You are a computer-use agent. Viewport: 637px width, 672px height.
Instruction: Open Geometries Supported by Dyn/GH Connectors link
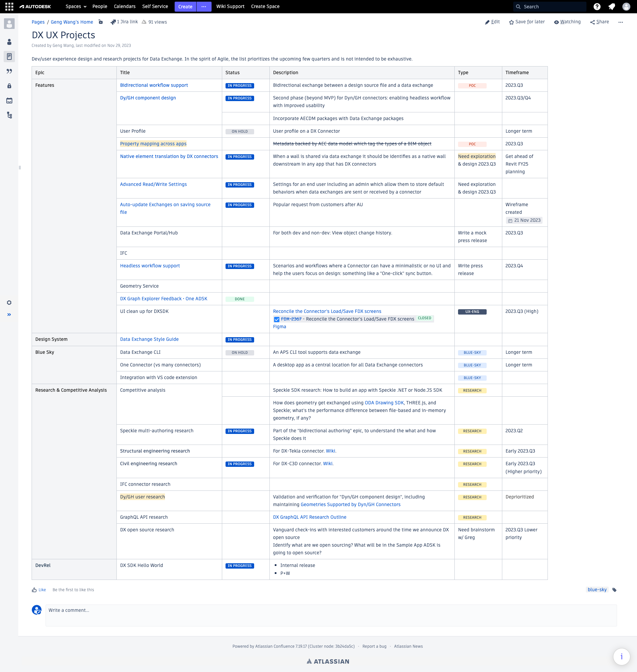coord(350,504)
